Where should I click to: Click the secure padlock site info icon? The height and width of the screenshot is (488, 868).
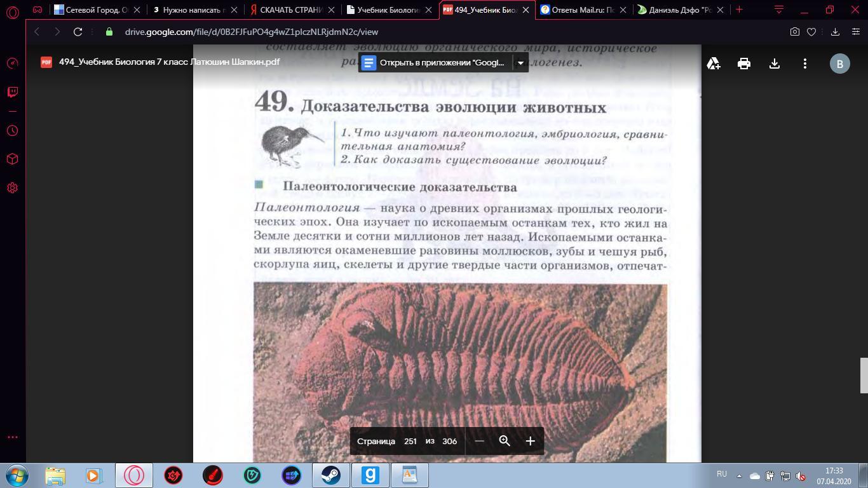(x=109, y=32)
